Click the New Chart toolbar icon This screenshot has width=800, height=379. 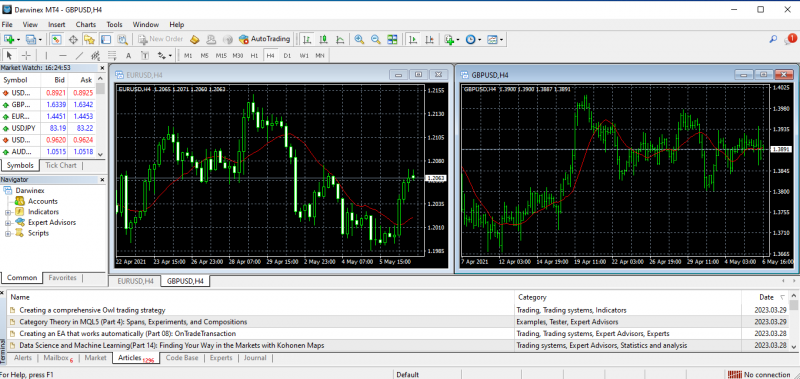pyautogui.click(x=9, y=39)
